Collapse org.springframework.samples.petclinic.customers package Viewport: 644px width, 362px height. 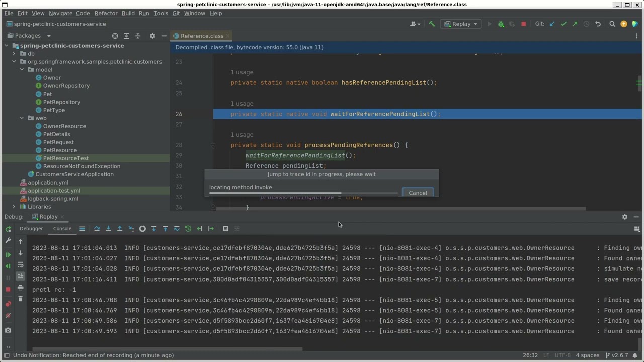[x=14, y=62]
